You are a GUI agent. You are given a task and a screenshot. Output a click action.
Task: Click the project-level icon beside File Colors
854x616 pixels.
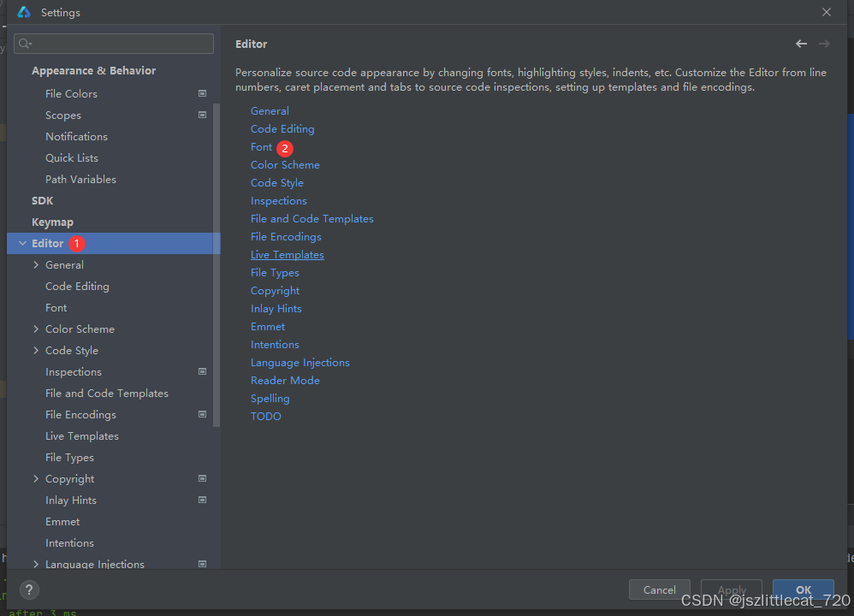point(203,93)
